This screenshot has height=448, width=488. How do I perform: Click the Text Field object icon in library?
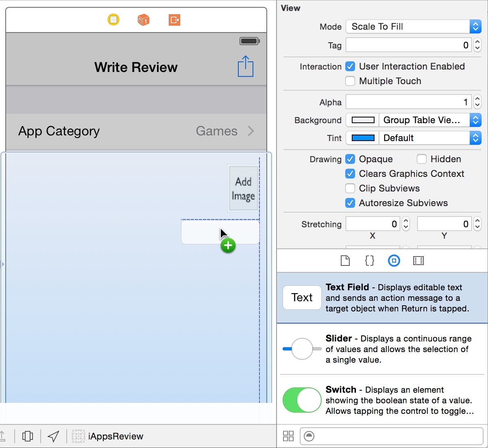click(x=302, y=298)
